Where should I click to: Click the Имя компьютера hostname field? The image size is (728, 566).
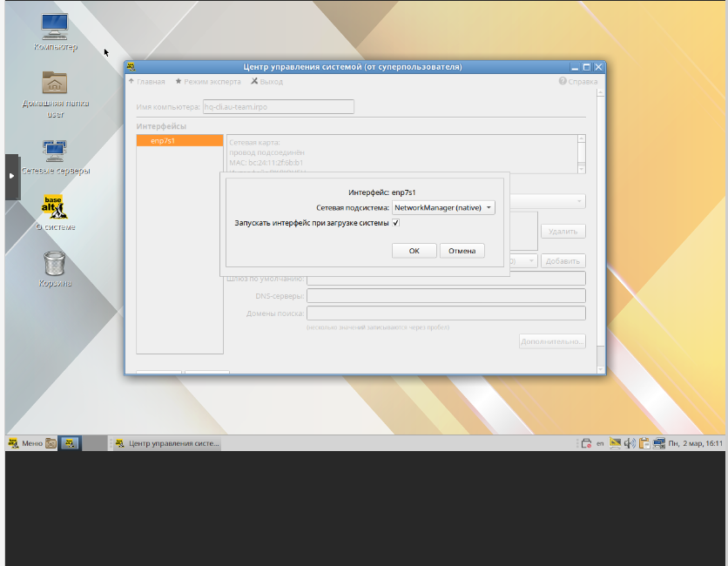click(x=279, y=107)
